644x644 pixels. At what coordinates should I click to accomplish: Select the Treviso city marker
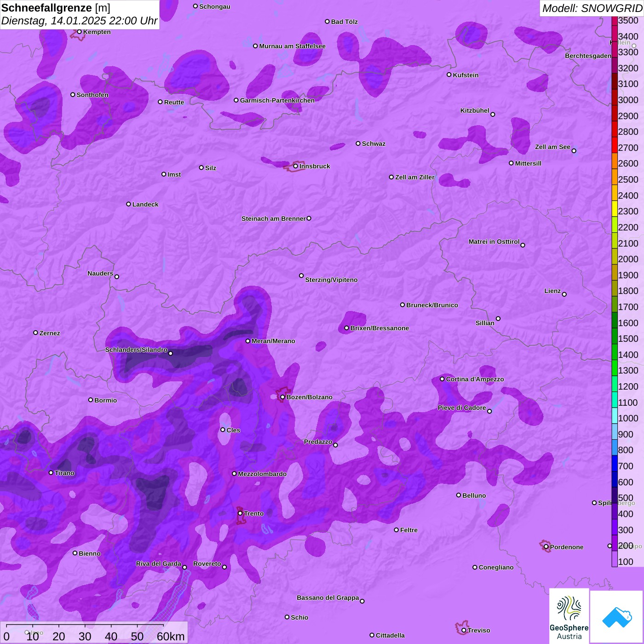[464, 630]
